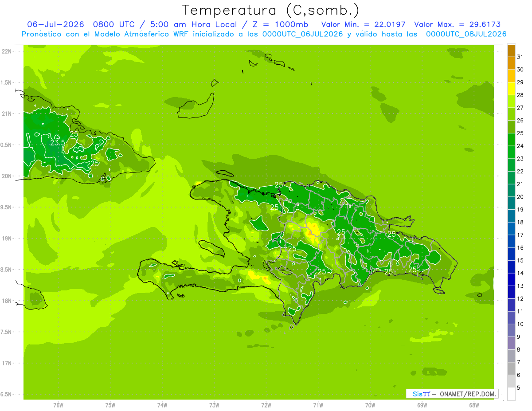Click the 29 degree legend color swatch
The height and width of the screenshot is (411, 532).
511,76
